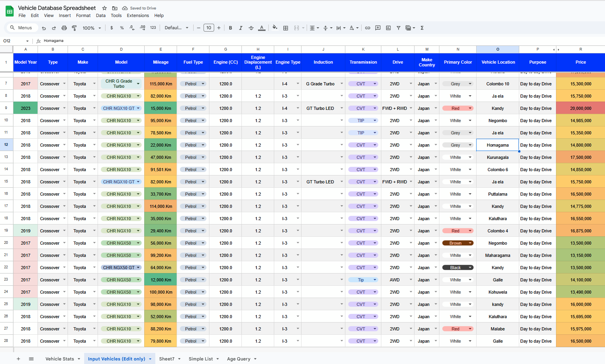Open the text color picker
The width and height of the screenshot is (605, 364).
pyautogui.click(x=262, y=28)
